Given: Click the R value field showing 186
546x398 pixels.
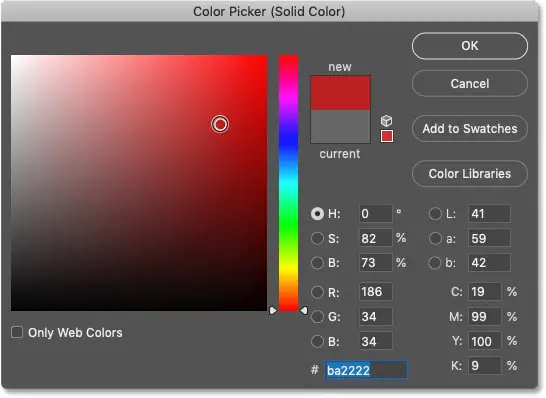Looking at the screenshot, I should click(x=375, y=292).
